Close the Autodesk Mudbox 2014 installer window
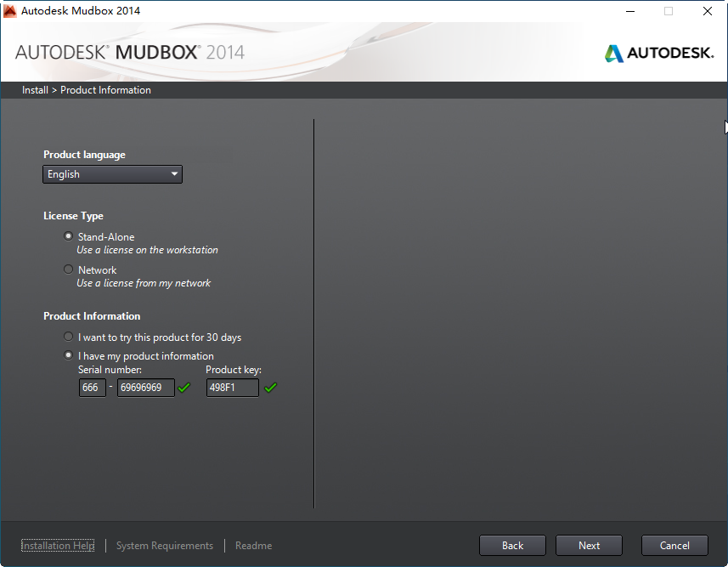728x567 pixels. point(707,11)
